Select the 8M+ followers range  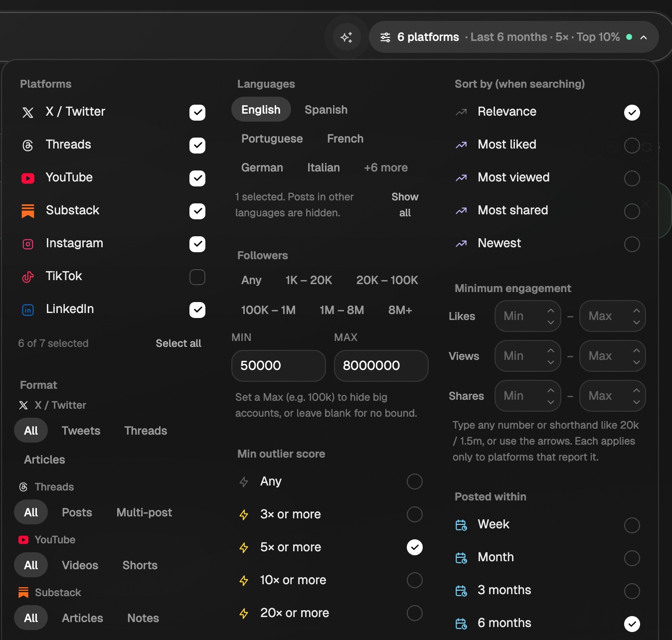point(400,310)
